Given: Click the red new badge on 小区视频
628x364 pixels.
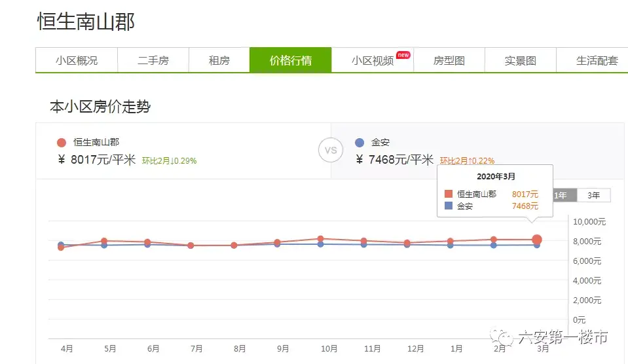Looking at the screenshot, I should [x=403, y=55].
